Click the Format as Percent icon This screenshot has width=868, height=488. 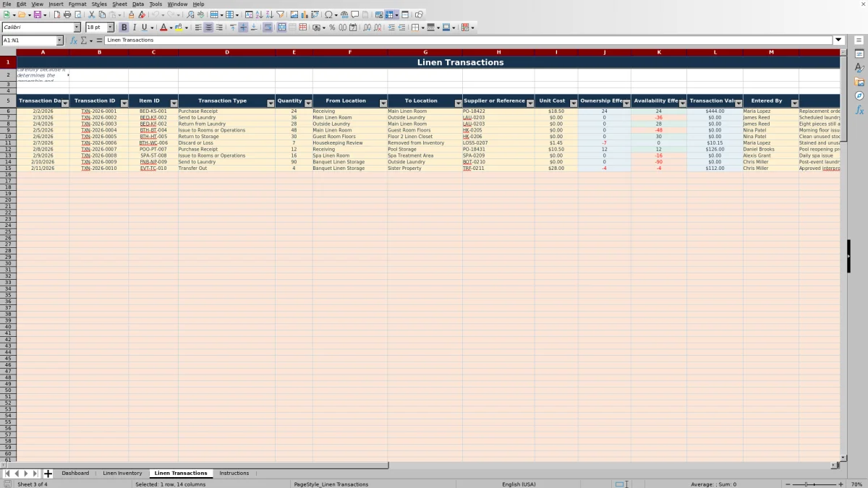pos(332,27)
